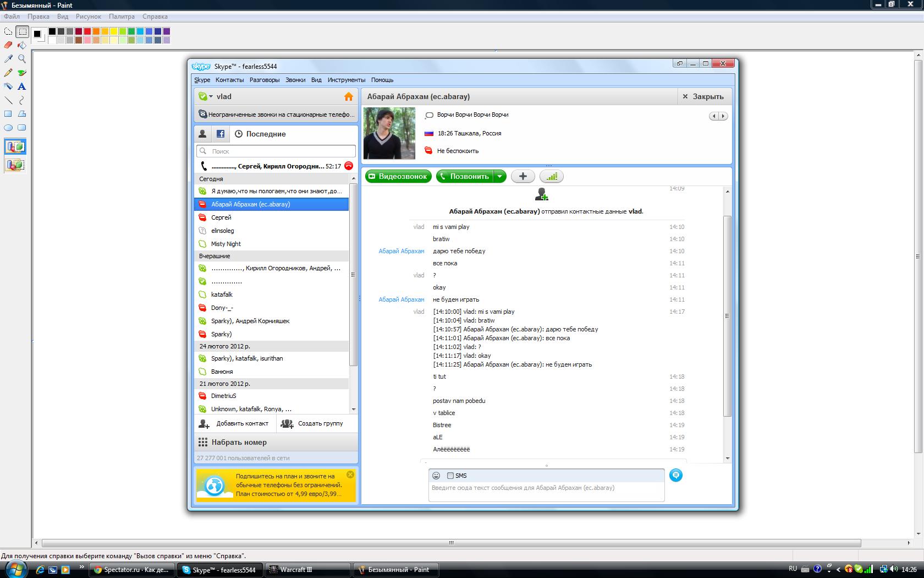Viewport: 924px width, 578px height.
Task: Click the call quality signal bars button
Action: (552, 176)
